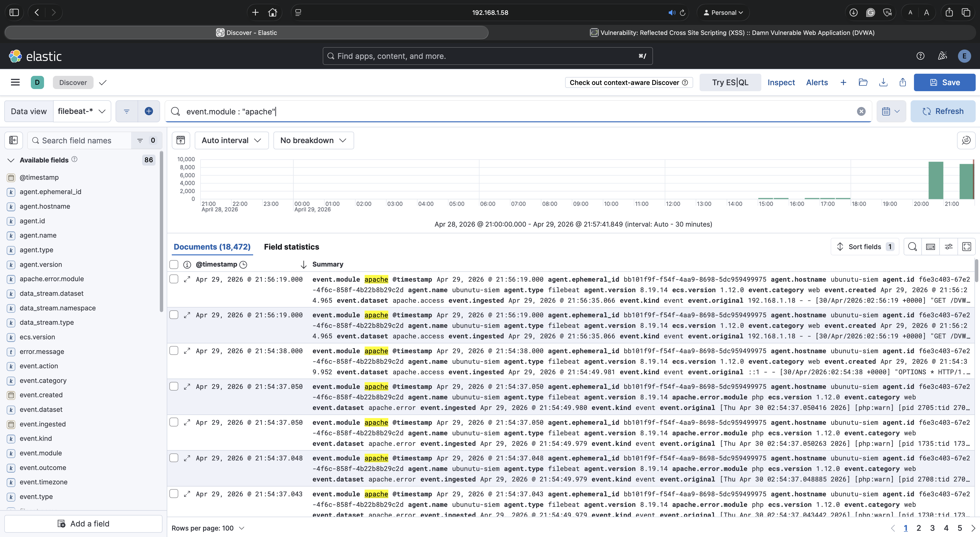The width and height of the screenshot is (980, 537).
Task: Click the download export icon
Action: 883,82
